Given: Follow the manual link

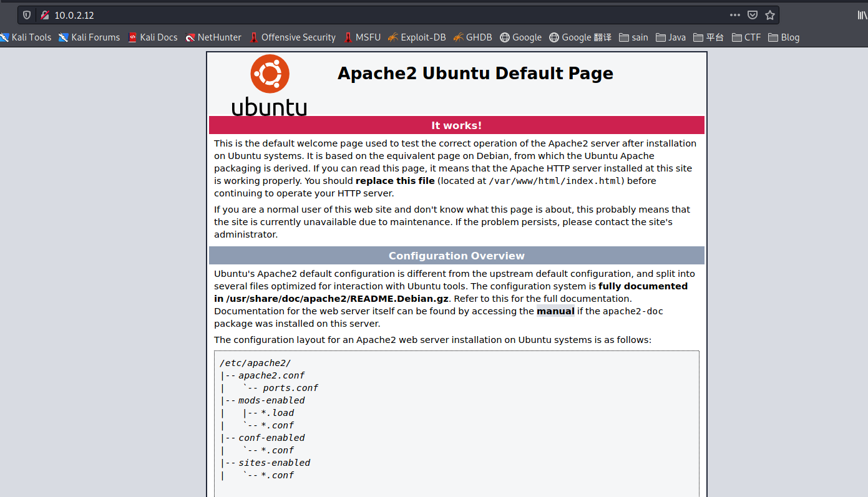Looking at the screenshot, I should click(x=555, y=311).
